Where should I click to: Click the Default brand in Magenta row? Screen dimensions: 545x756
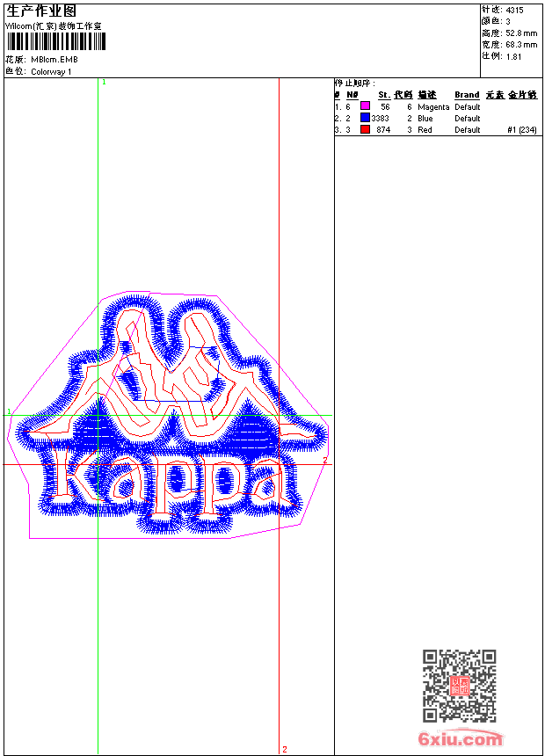[x=468, y=107]
